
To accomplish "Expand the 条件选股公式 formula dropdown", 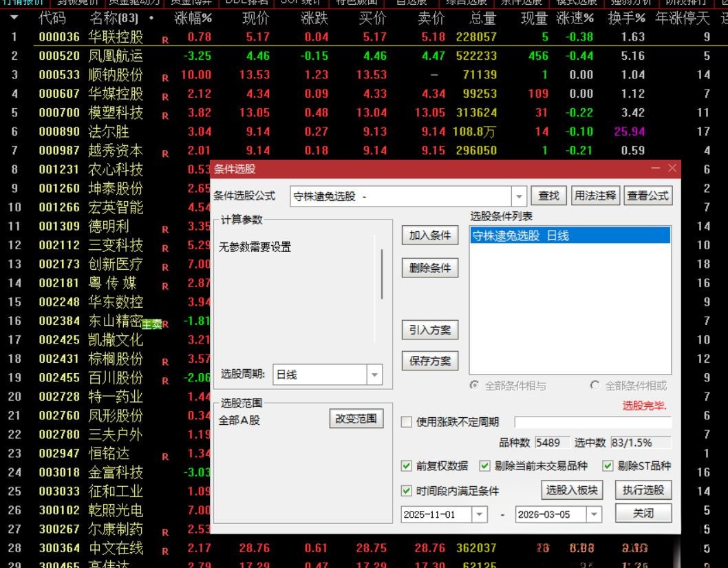I will click(520, 196).
